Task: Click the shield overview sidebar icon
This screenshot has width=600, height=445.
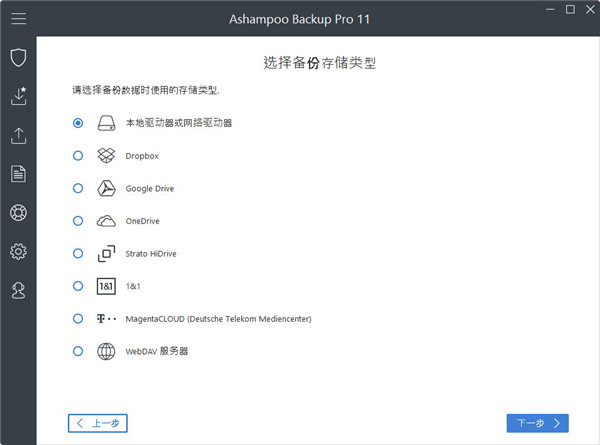Action: click(x=18, y=57)
